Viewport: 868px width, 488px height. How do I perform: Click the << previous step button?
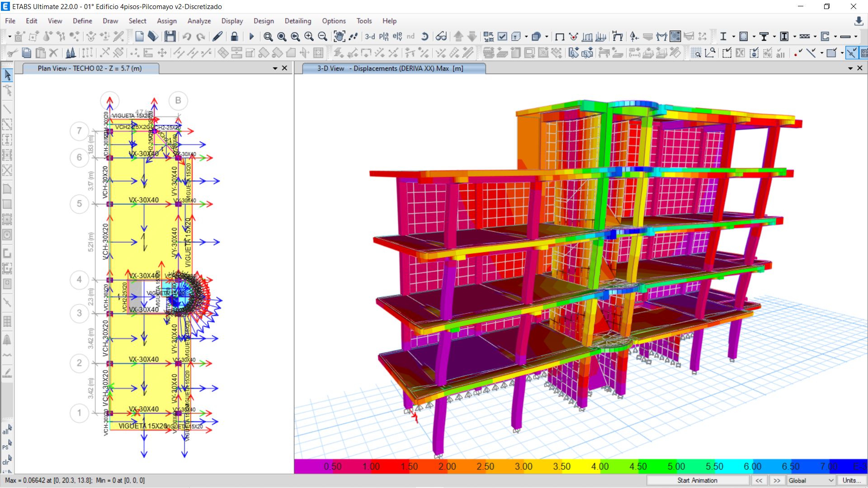click(x=759, y=480)
